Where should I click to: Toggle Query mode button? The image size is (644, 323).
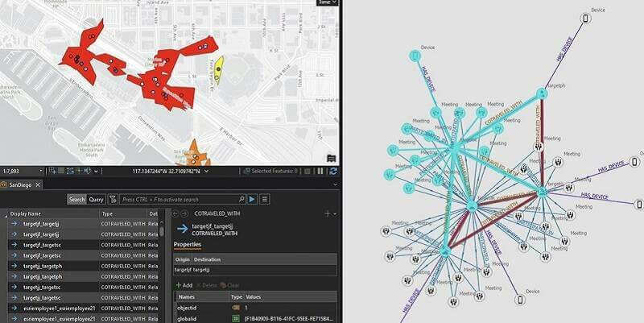96,199
